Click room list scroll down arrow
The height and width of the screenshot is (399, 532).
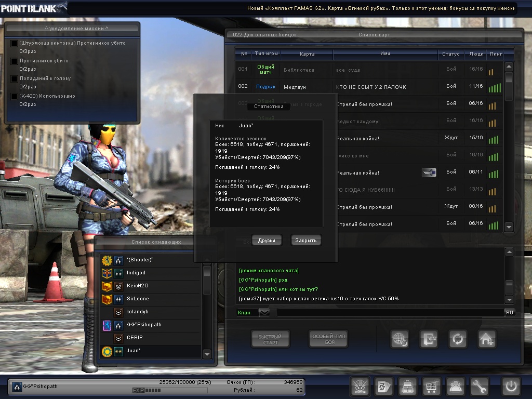(509, 227)
